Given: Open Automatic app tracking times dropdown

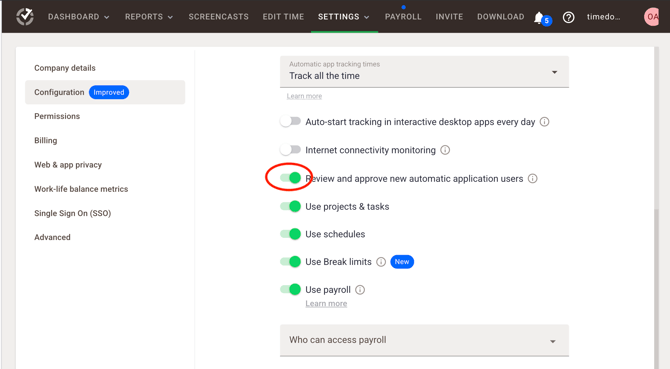Looking at the screenshot, I should 424,72.
